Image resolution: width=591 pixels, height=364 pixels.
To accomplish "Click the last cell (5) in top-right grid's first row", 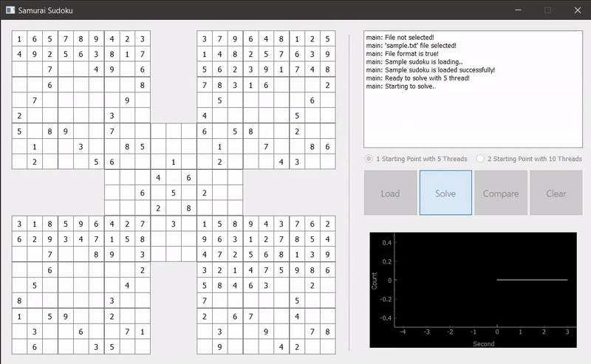I will click(327, 39).
